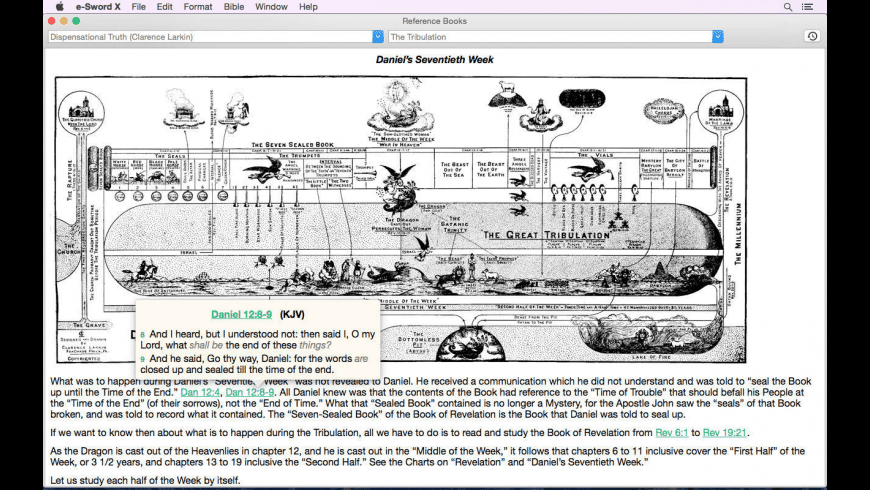The width and height of the screenshot is (870, 490).
Task: Open the Window menu
Action: click(271, 7)
